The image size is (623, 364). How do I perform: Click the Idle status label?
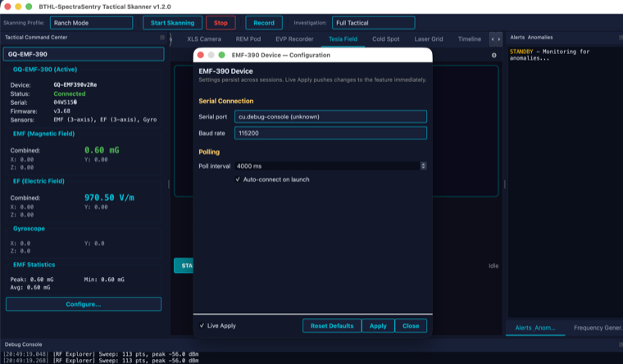(493, 266)
